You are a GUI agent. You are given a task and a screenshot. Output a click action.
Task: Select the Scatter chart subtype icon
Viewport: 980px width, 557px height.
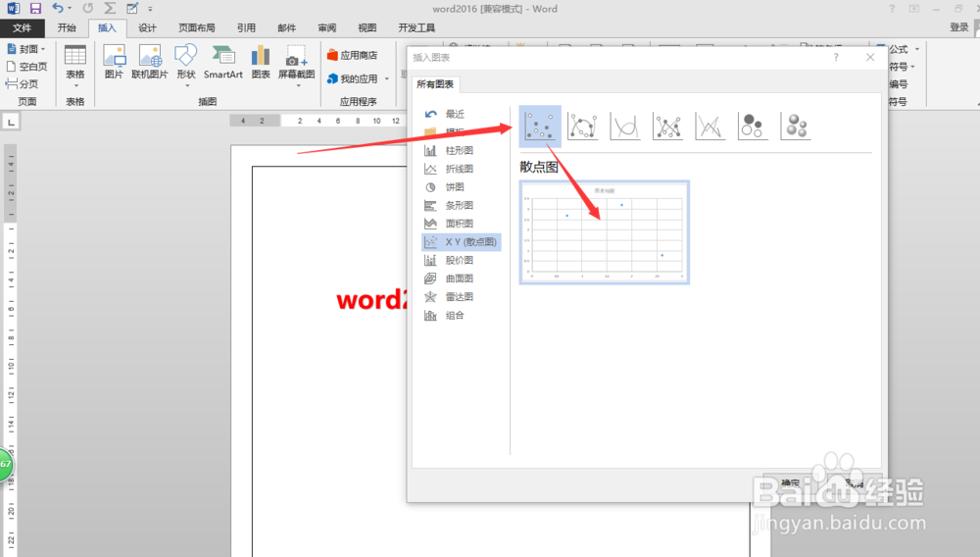coord(540,127)
